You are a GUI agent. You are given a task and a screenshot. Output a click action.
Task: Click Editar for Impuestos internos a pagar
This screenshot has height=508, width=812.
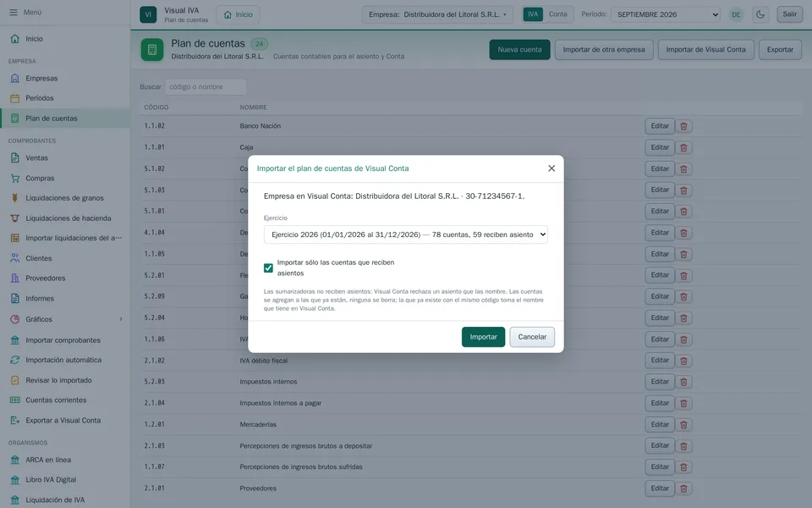(660, 403)
